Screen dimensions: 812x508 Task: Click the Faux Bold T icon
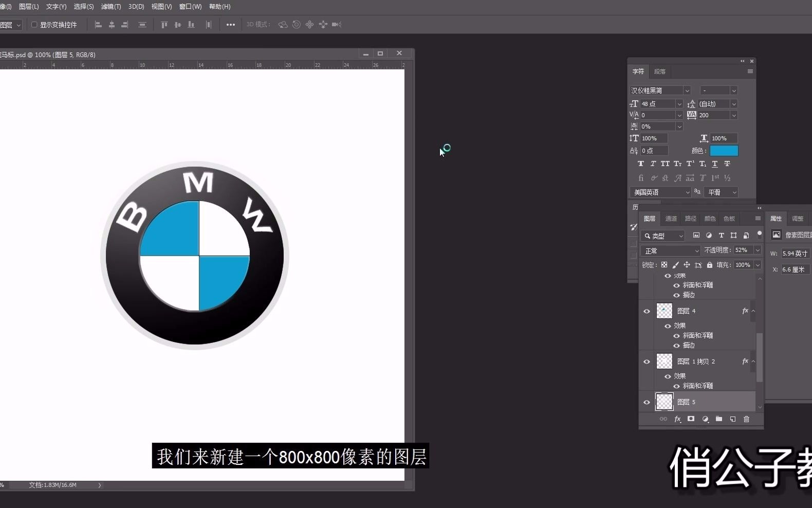pyautogui.click(x=641, y=164)
